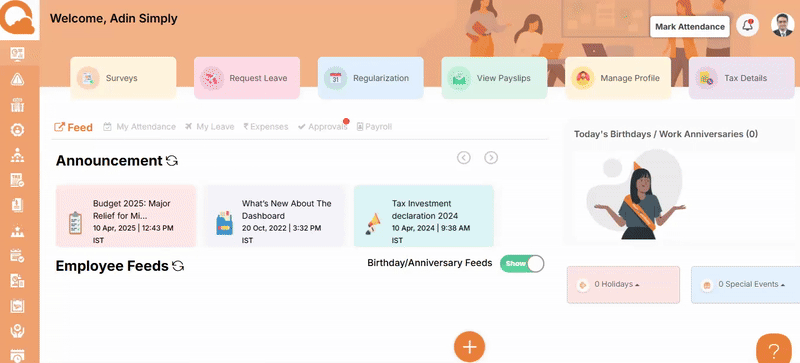The image size is (800, 363).
Task: Open the View Payslips shortcut
Action: coord(494,78)
